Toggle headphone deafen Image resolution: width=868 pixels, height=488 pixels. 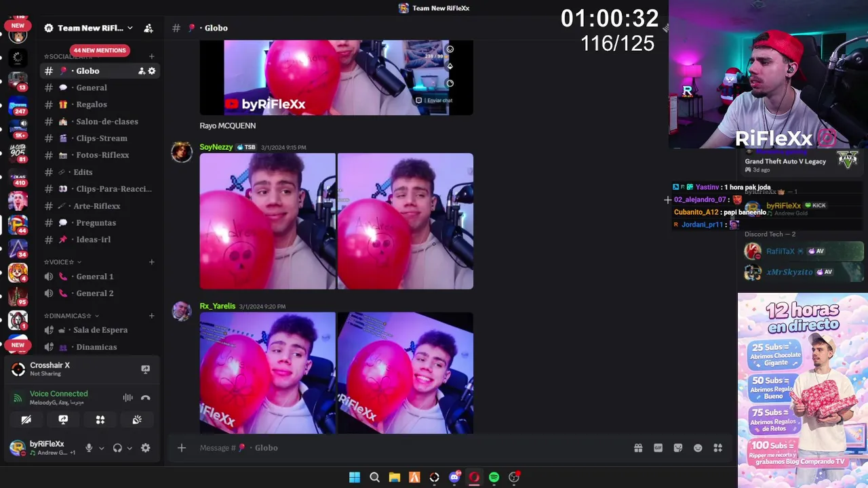coord(117,448)
